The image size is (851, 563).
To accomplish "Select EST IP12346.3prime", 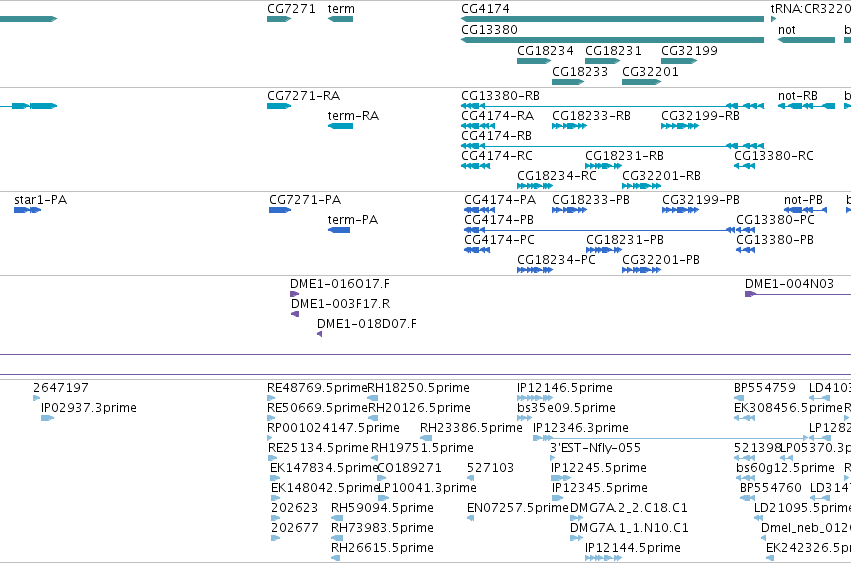I will (580, 428).
